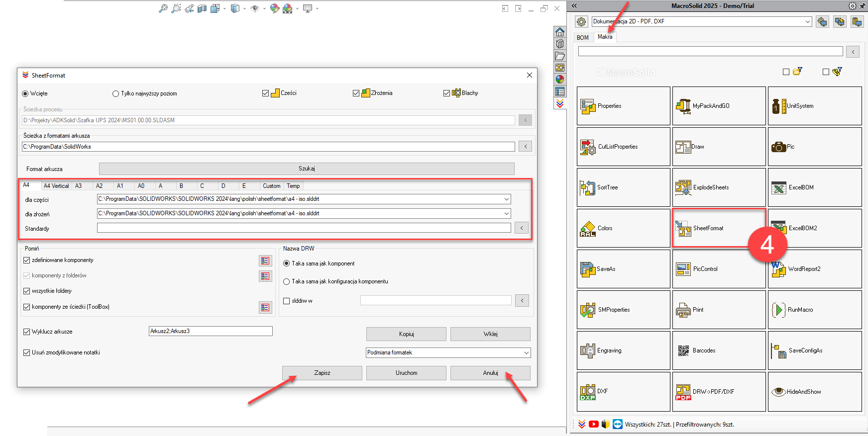Click the Uruchom button

point(406,373)
